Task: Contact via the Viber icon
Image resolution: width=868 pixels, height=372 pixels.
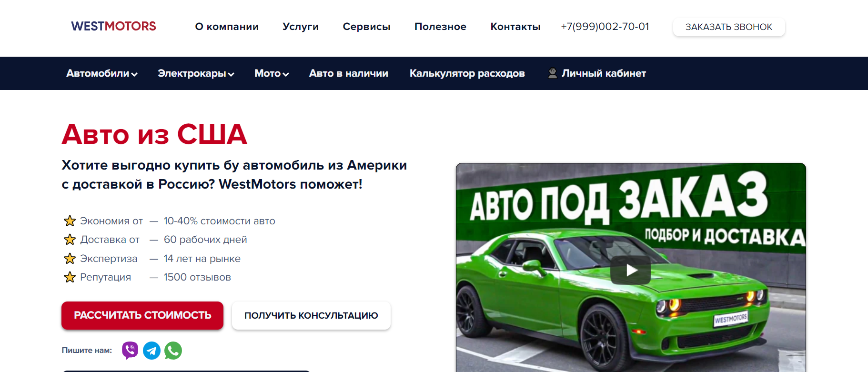Action: click(130, 351)
